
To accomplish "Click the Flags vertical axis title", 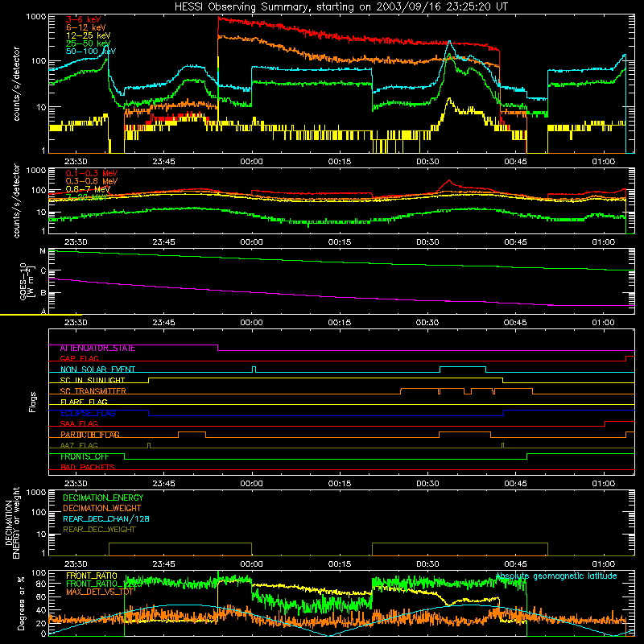I will tap(33, 402).
